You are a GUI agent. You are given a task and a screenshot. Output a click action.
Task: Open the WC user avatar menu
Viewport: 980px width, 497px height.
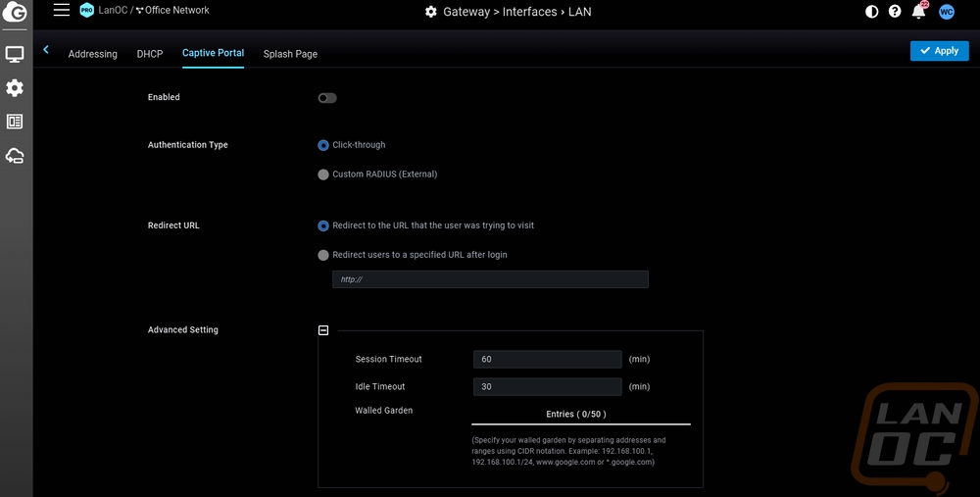click(947, 12)
